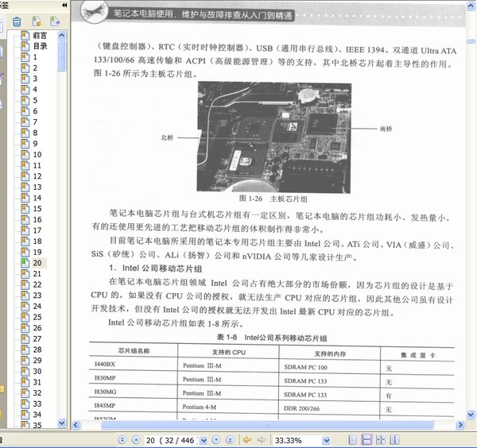The image size is (477, 448).
Task: Document vertical scroll down arrow
Action: [x=471, y=414]
